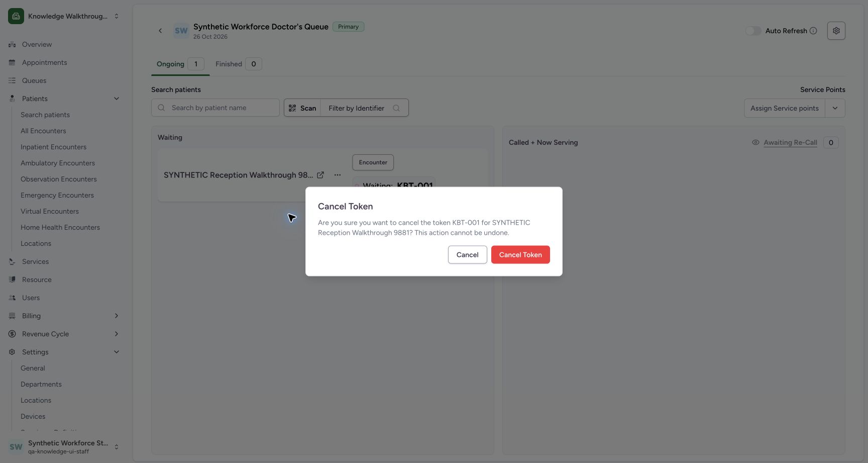Confirm with the red Cancel Token button
The width and height of the screenshot is (868, 463).
tap(520, 254)
